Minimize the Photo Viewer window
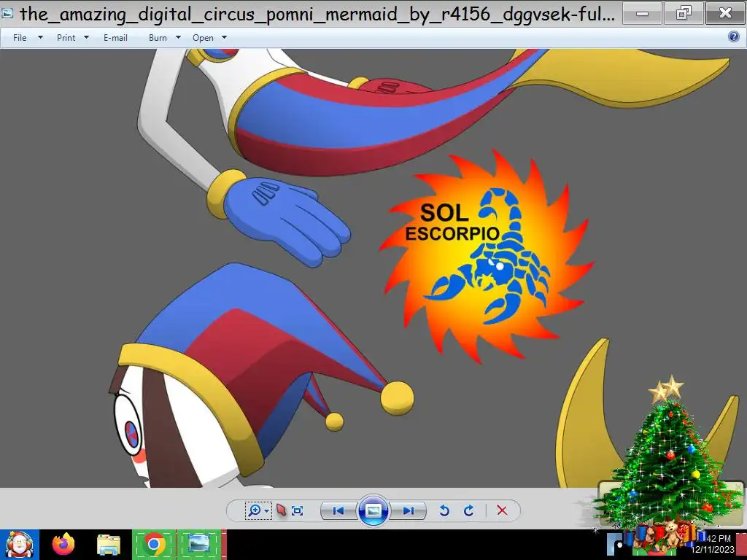The width and height of the screenshot is (747, 560). point(642,13)
